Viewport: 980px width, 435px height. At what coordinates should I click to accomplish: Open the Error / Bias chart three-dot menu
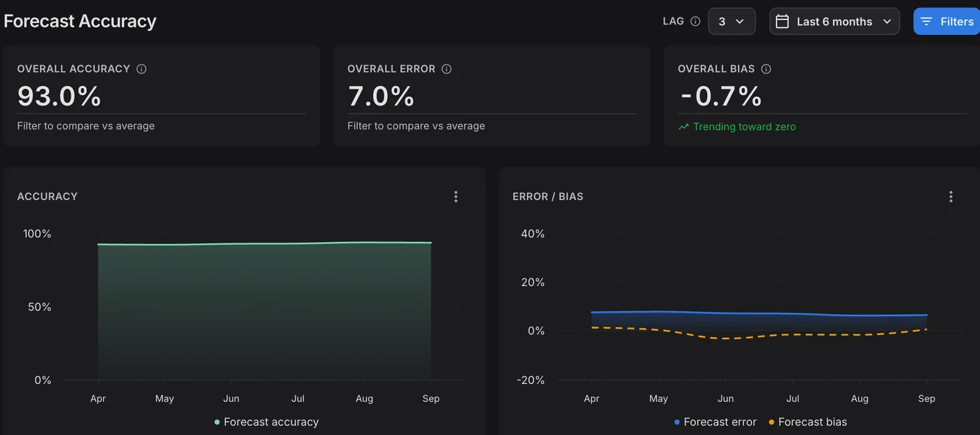pyautogui.click(x=951, y=197)
